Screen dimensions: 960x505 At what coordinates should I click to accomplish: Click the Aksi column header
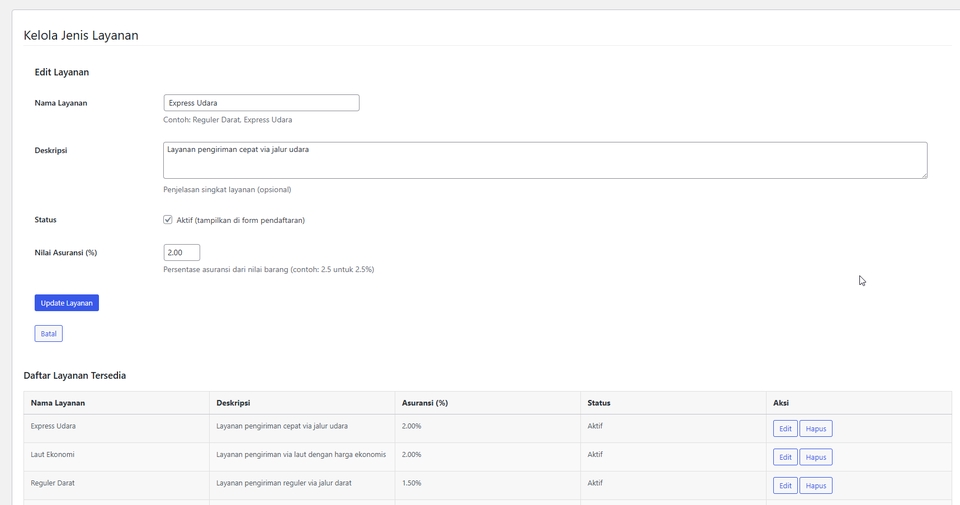click(x=781, y=403)
